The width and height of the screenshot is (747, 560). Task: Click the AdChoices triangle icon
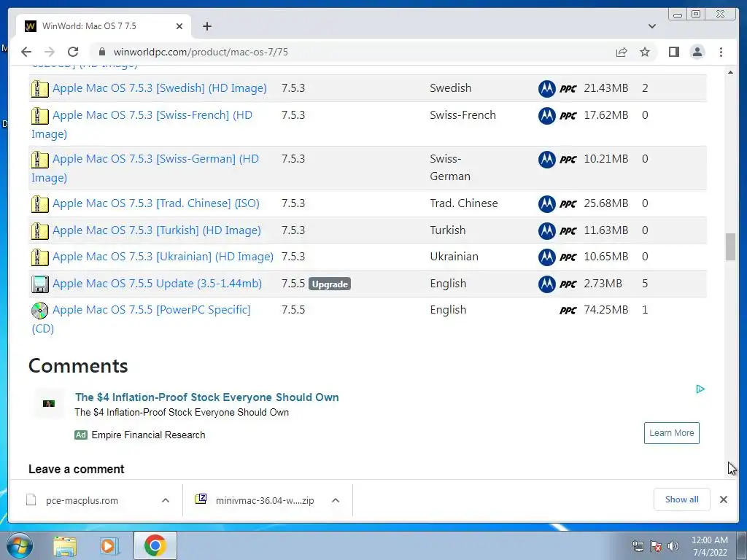700,389
